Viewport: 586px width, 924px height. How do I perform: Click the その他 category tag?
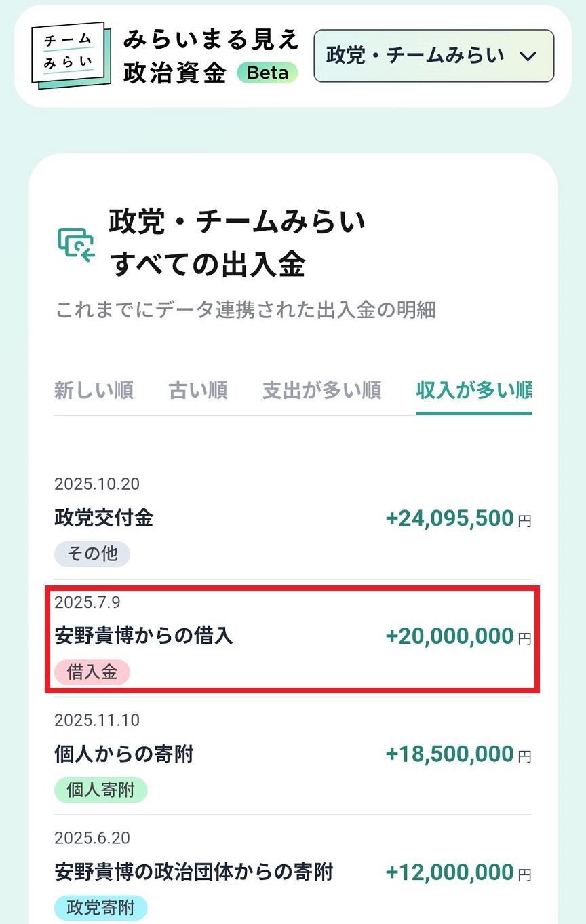92,554
